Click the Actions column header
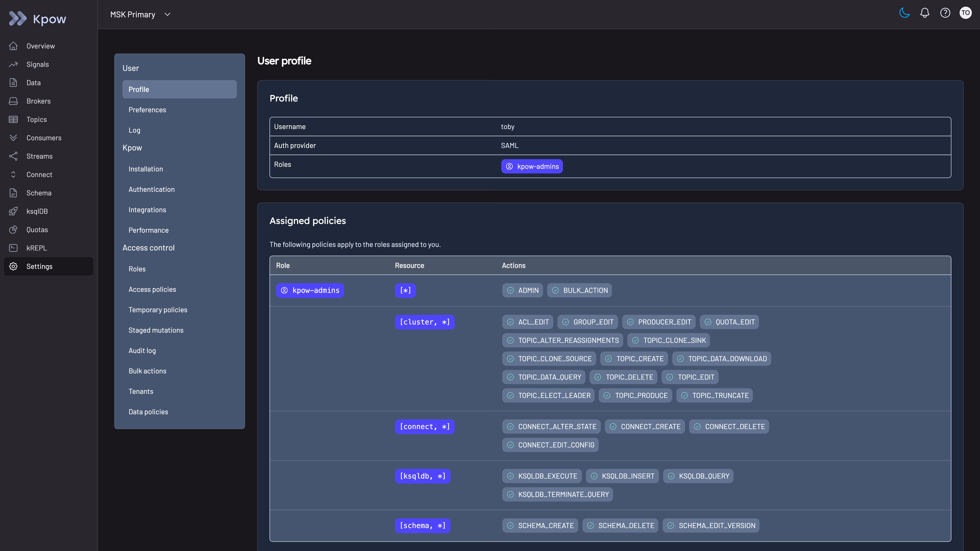The width and height of the screenshot is (980, 551). pyautogui.click(x=514, y=265)
